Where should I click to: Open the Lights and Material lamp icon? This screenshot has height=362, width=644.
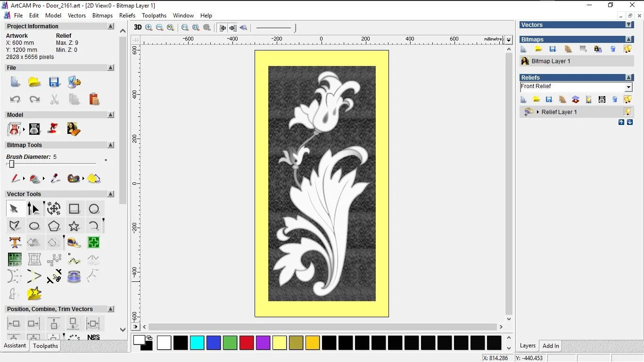tap(54, 129)
